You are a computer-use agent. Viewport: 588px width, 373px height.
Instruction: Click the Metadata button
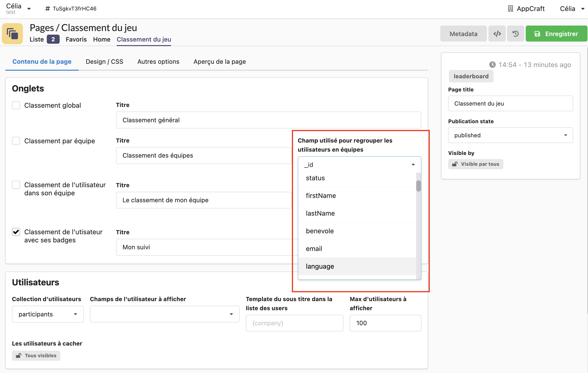(463, 34)
